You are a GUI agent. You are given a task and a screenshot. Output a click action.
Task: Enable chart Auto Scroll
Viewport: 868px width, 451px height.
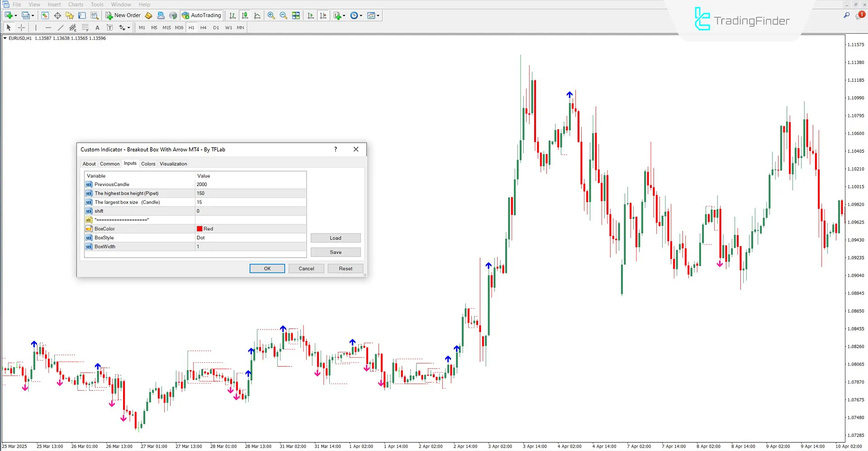tap(310, 15)
